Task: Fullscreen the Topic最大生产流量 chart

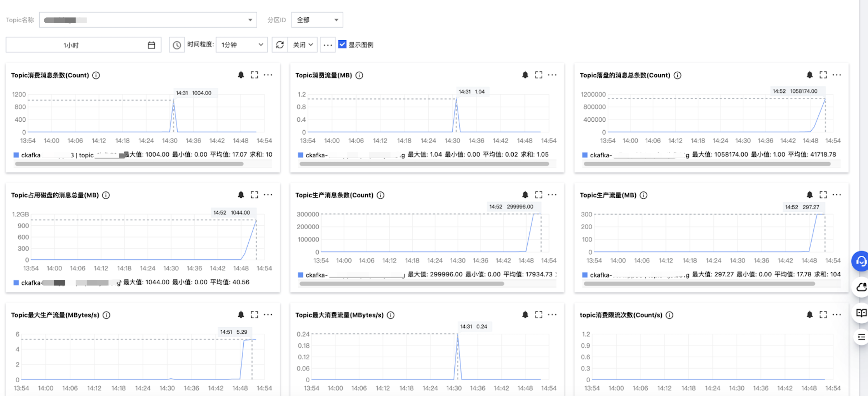Action: tap(255, 314)
